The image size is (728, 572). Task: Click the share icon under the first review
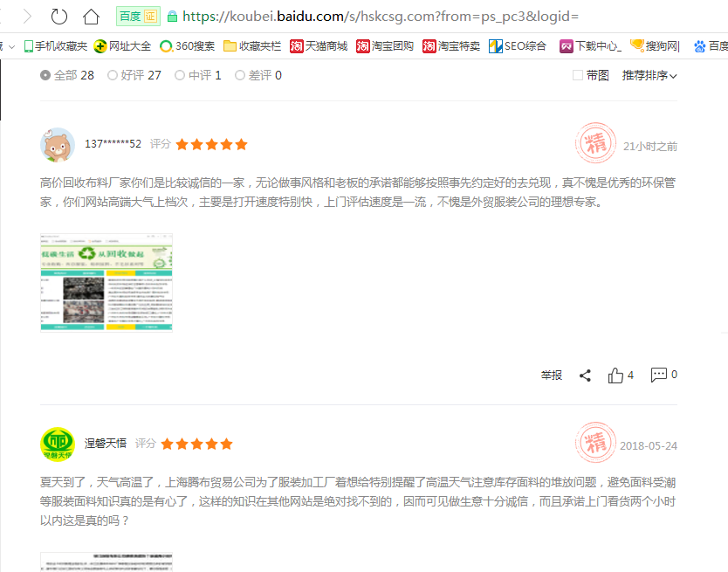click(585, 374)
